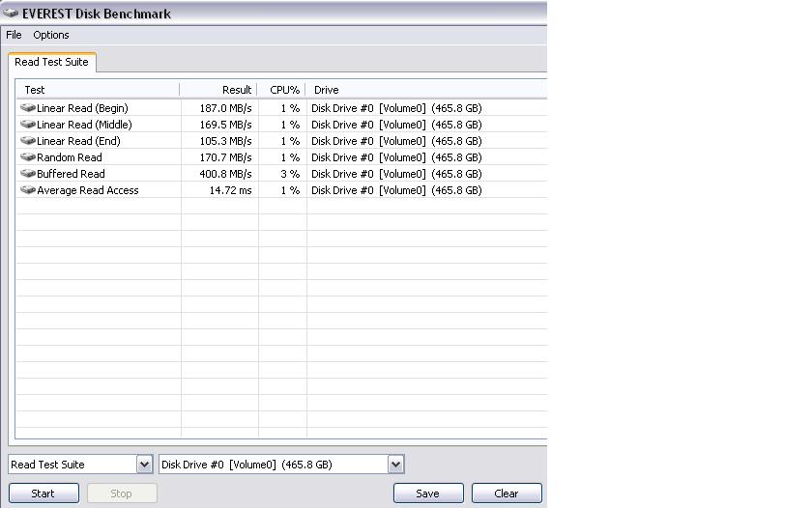Click the Disk Drive #0 [Volume0] combo box field
The image size is (812, 508).
tap(281, 464)
